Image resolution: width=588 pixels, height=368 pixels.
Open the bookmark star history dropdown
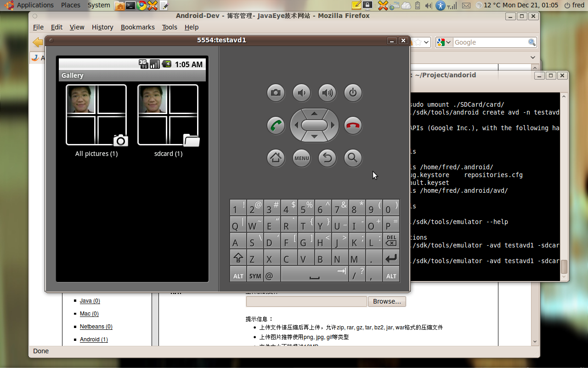(x=427, y=42)
